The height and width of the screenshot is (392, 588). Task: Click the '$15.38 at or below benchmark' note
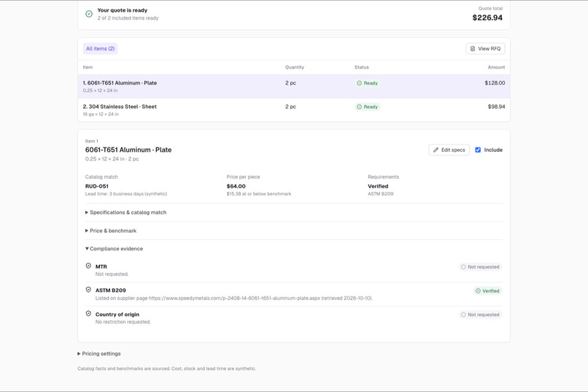[x=259, y=194]
